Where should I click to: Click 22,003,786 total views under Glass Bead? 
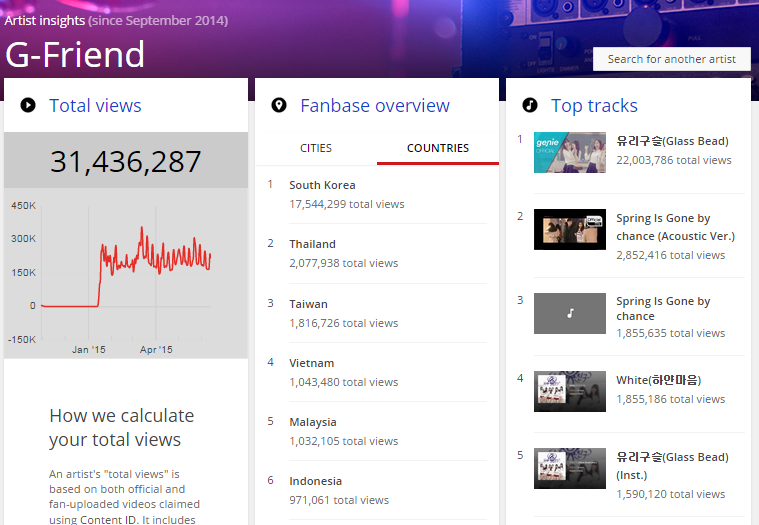point(674,160)
